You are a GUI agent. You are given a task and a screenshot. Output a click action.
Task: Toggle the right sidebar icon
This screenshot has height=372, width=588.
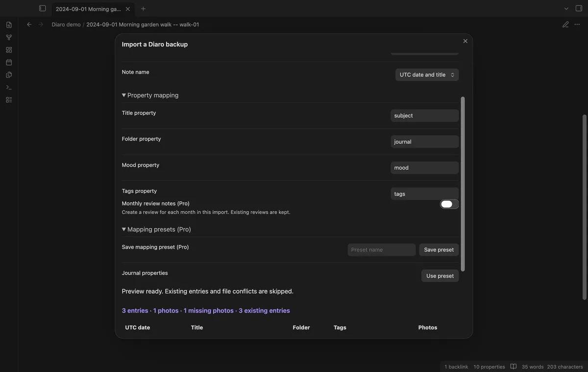[579, 9]
